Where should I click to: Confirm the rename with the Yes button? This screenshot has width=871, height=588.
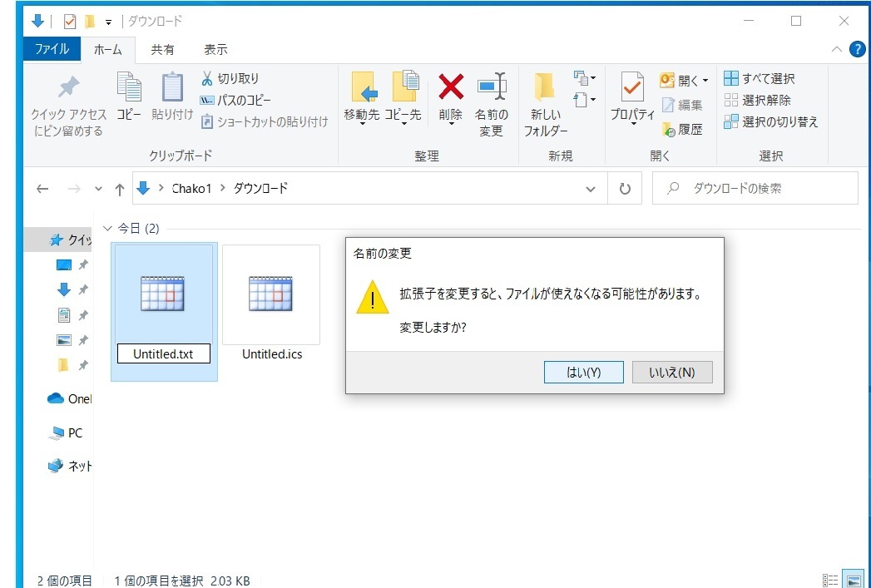[583, 373]
